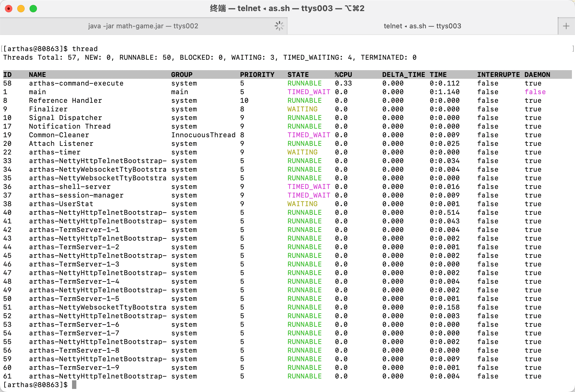Image resolution: width=575 pixels, height=392 pixels.
Task: Click the thread ID 58
Action: [x=7, y=83]
